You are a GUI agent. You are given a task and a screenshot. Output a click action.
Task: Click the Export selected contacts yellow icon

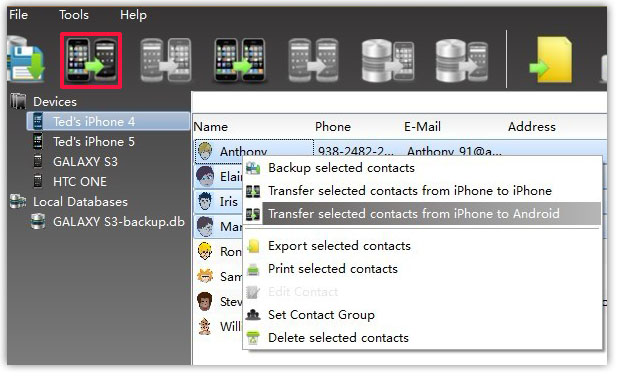pyautogui.click(x=253, y=246)
